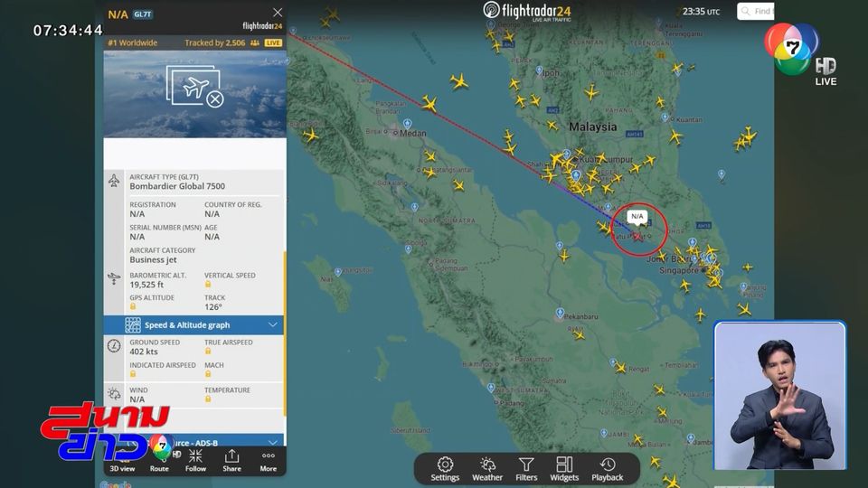Viewport: 868px width, 488px height.
Task: Follow the tracked aircraft
Action: click(195, 460)
